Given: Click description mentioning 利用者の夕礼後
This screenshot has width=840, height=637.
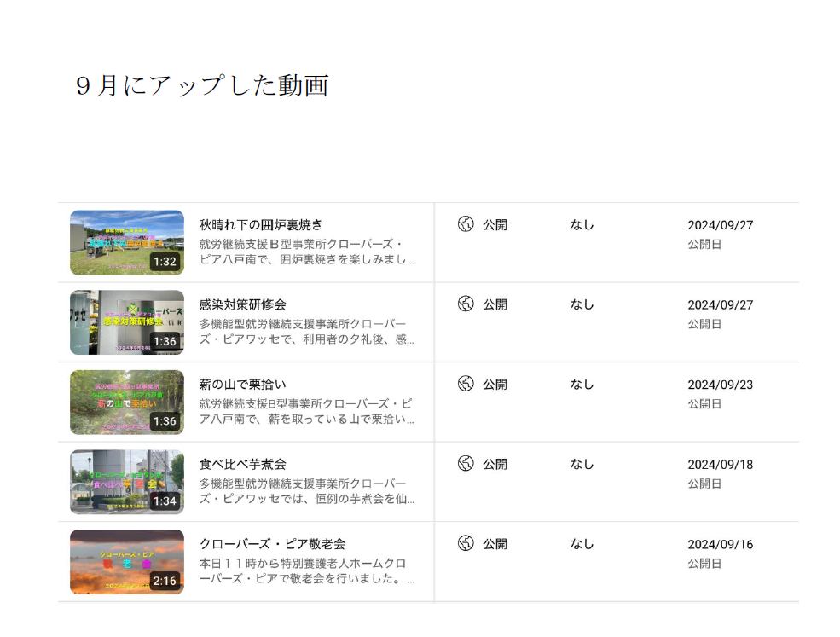Looking at the screenshot, I should pos(306,331).
